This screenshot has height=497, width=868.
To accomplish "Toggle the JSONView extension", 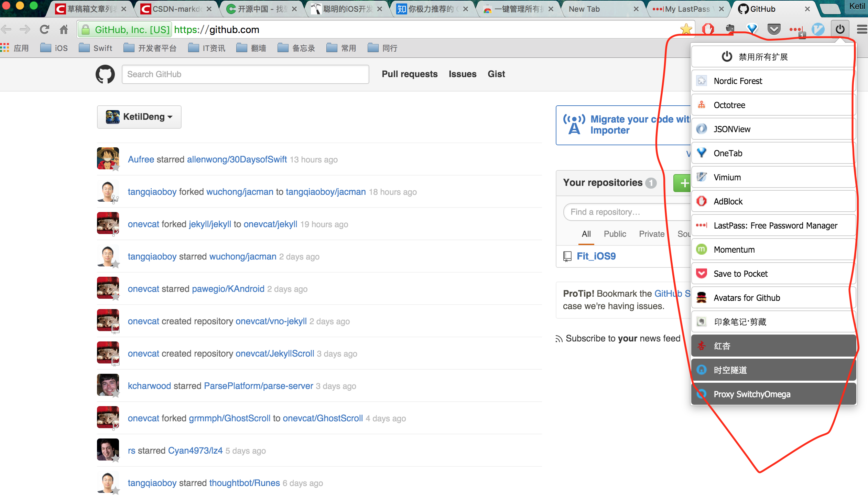I will point(773,129).
